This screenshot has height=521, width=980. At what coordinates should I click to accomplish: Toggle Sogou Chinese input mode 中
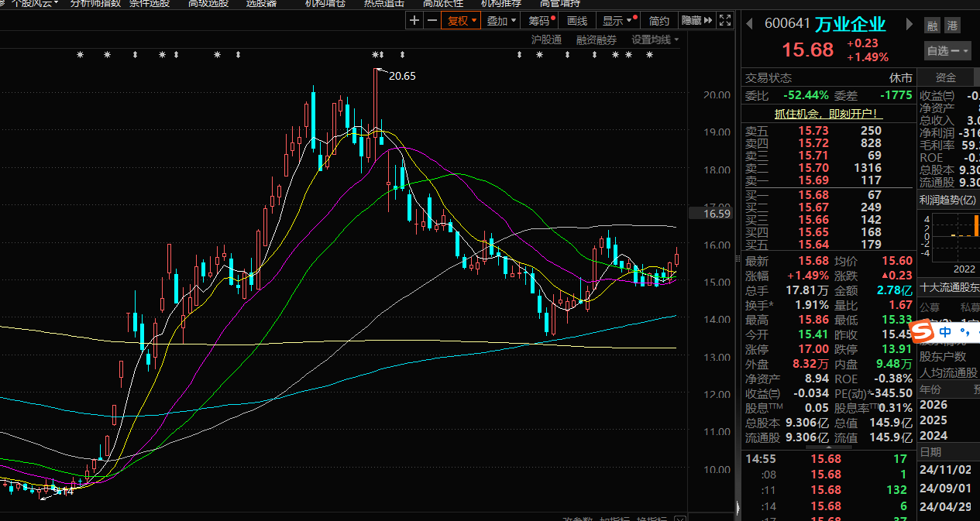click(x=944, y=332)
